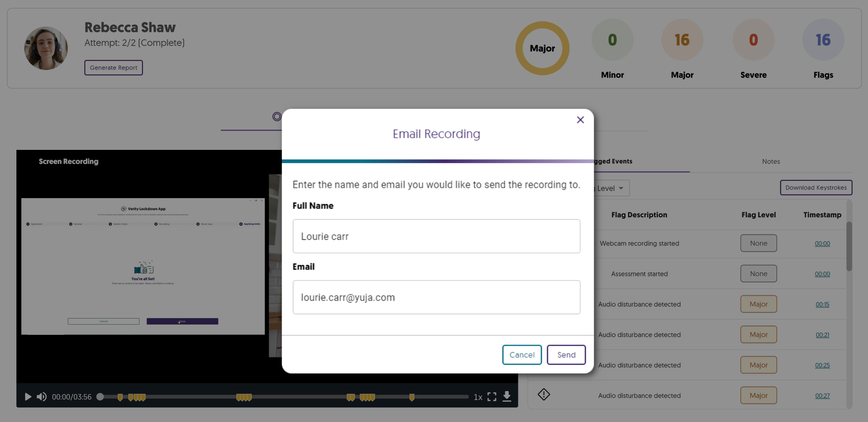This screenshot has width=868, height=422.
Task: Edit the Email address field
Action: pyautogui.click(x=436, y=297)
